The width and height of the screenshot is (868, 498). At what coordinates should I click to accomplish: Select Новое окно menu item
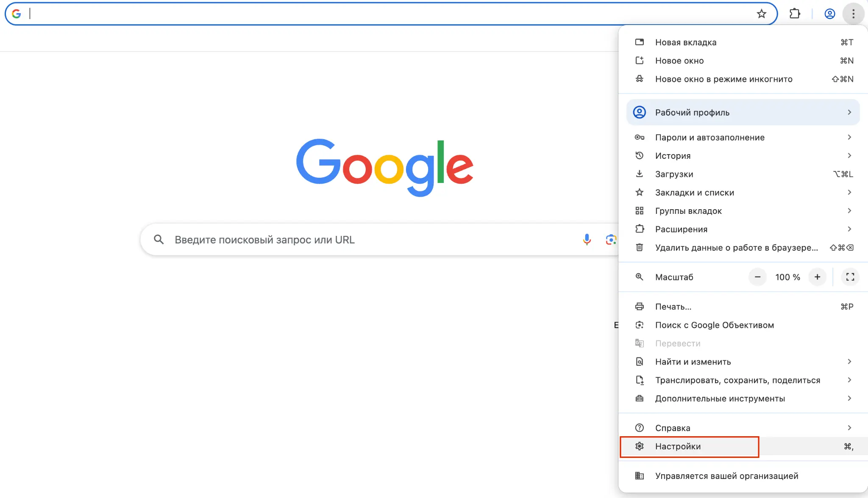tap(743, 61)
